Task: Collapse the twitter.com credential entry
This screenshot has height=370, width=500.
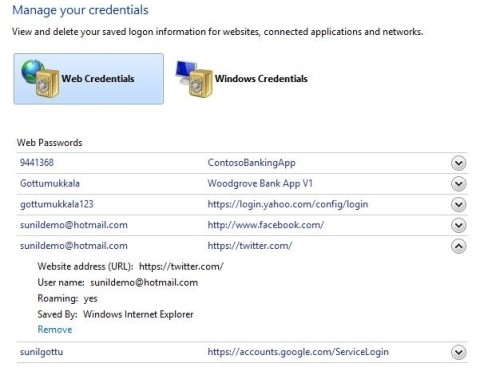Action: (459, 246)
